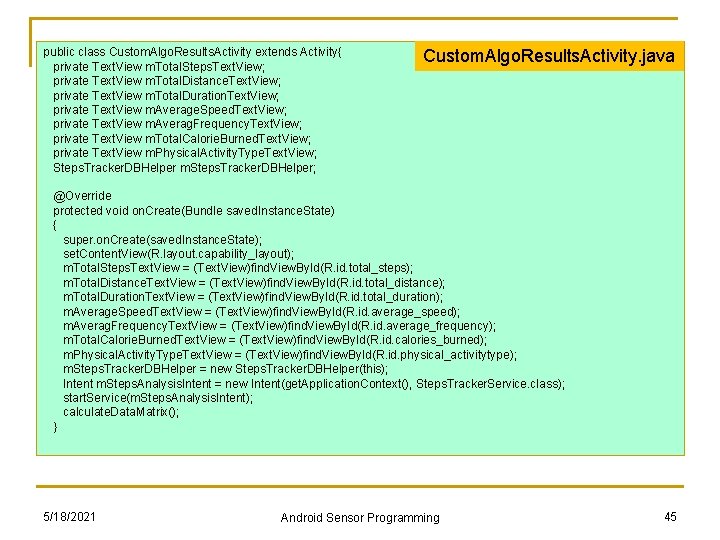Select 'private TextView mTotalDurationTextView;' line
The width and height of the screenshot is (720, 540).
pos(166,96)
